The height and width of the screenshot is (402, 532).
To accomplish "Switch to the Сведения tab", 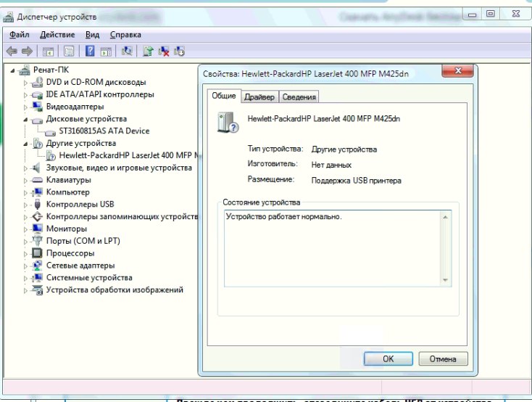I will point(299,97).
